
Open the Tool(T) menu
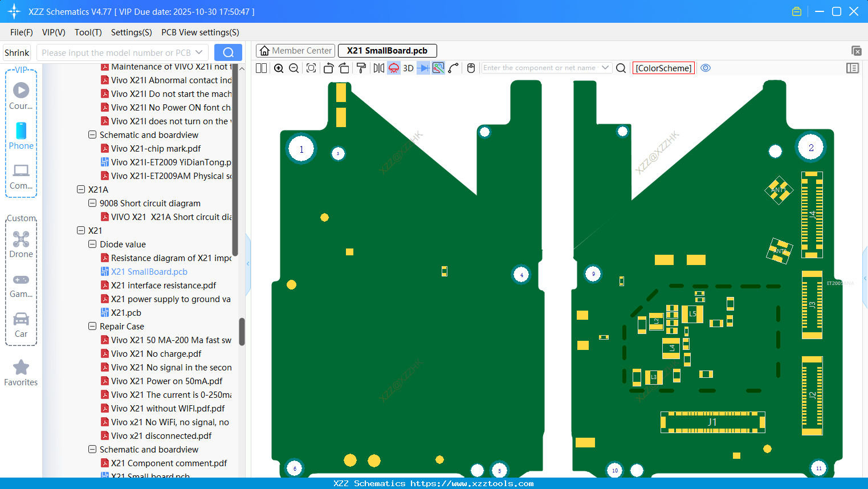point(88,32)
